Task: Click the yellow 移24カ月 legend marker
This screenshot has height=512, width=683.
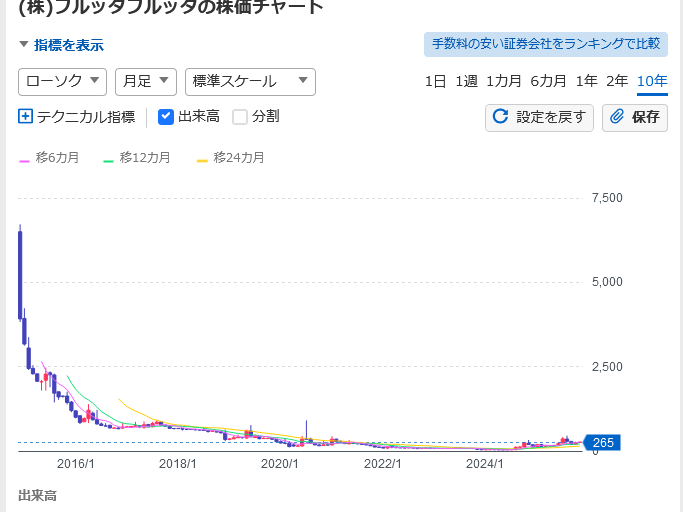Action: (x=203, y=159)
